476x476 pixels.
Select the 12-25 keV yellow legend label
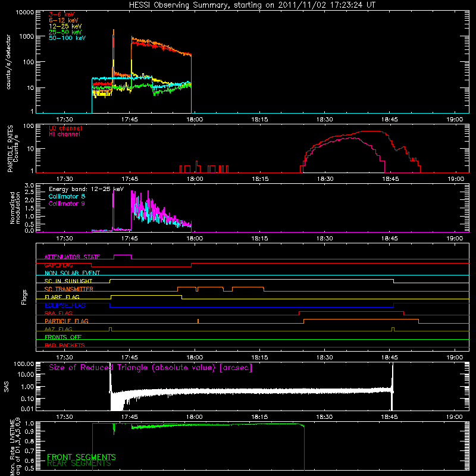coord(65,26)
